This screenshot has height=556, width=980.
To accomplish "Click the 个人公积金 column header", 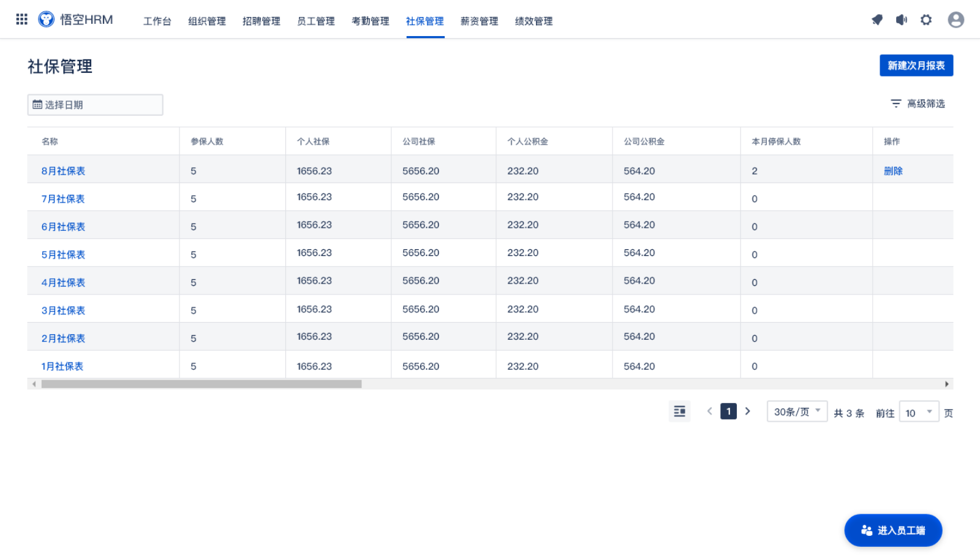I will [527, 141].
